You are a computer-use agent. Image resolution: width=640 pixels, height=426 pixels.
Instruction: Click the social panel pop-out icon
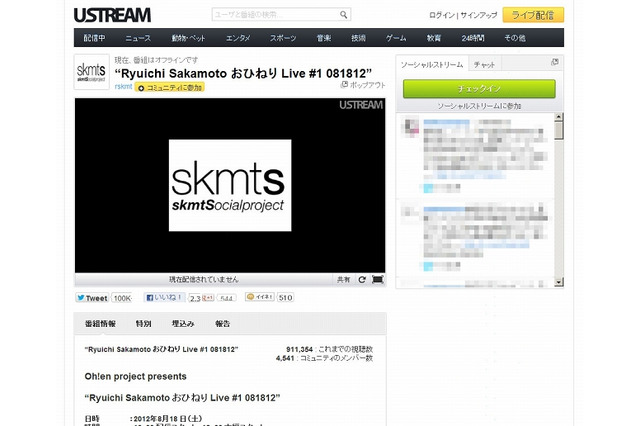click(x=555, y=62)
